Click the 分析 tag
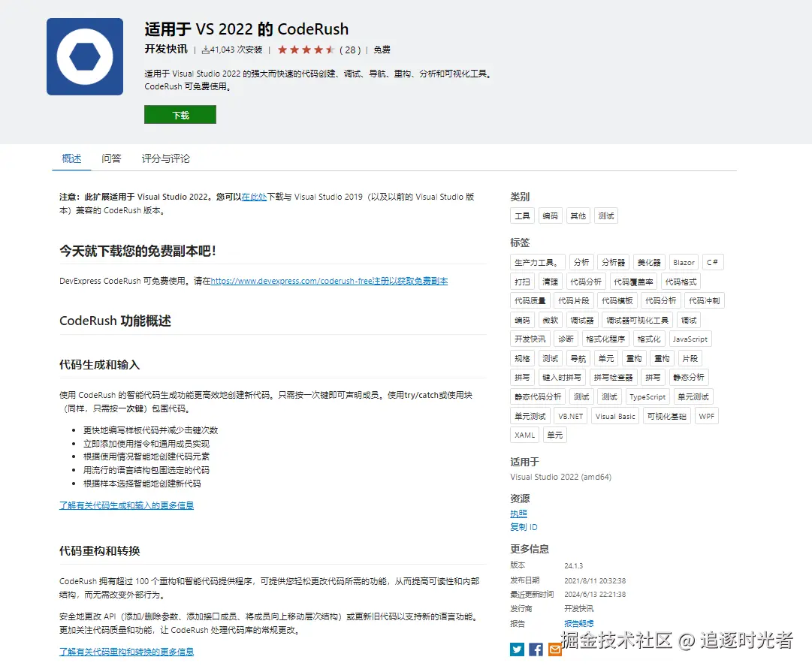This screenshot has width=812, height=669. (581, 263)
